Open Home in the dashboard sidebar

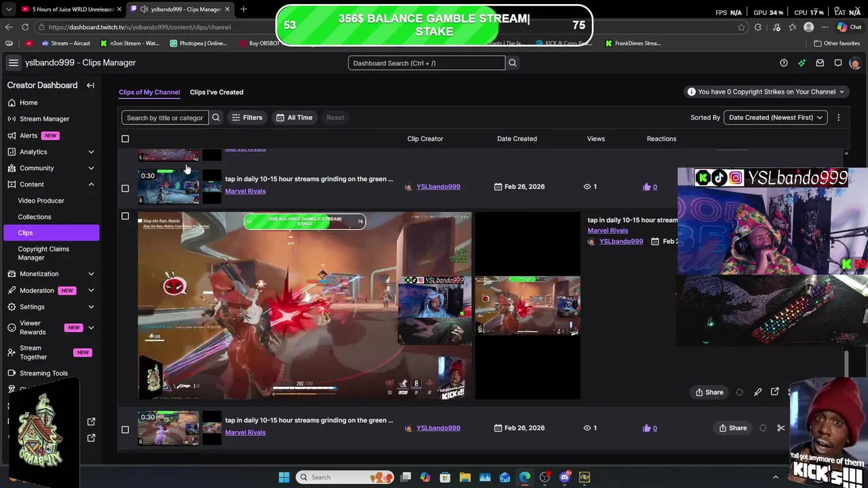point(28,102)
